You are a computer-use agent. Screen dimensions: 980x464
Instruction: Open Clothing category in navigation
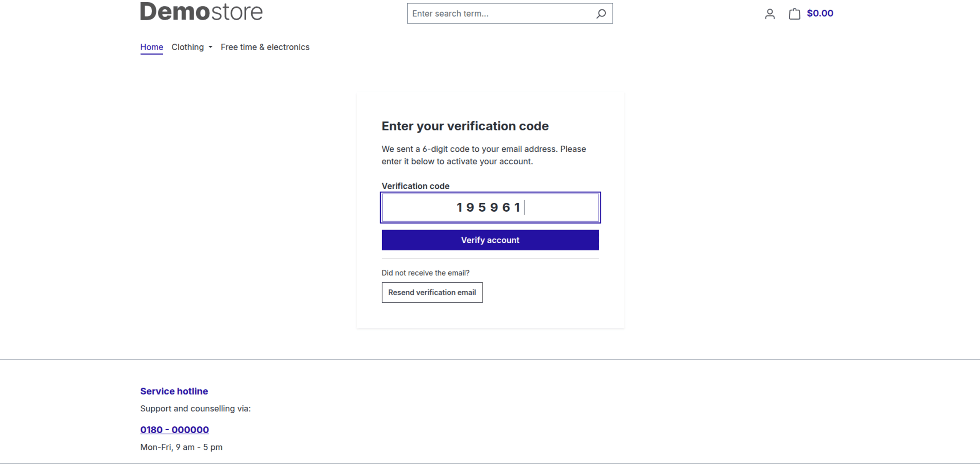click(x=188, y=47)
